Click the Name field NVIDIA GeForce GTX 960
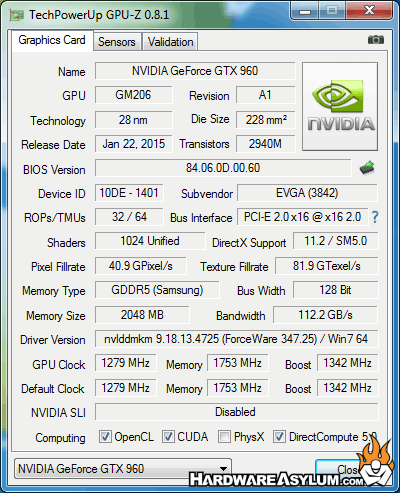 pos(195,71)
